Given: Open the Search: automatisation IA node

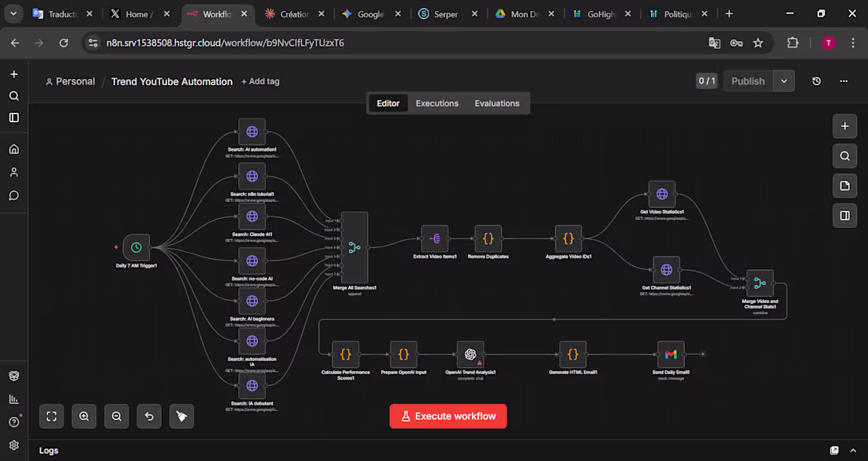Looking at the screenshot, I should pos(252,341).
